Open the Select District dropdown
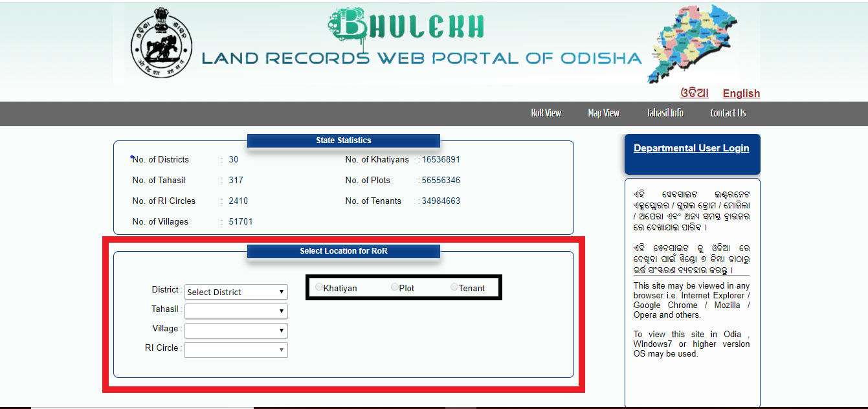 coord(236,292)
